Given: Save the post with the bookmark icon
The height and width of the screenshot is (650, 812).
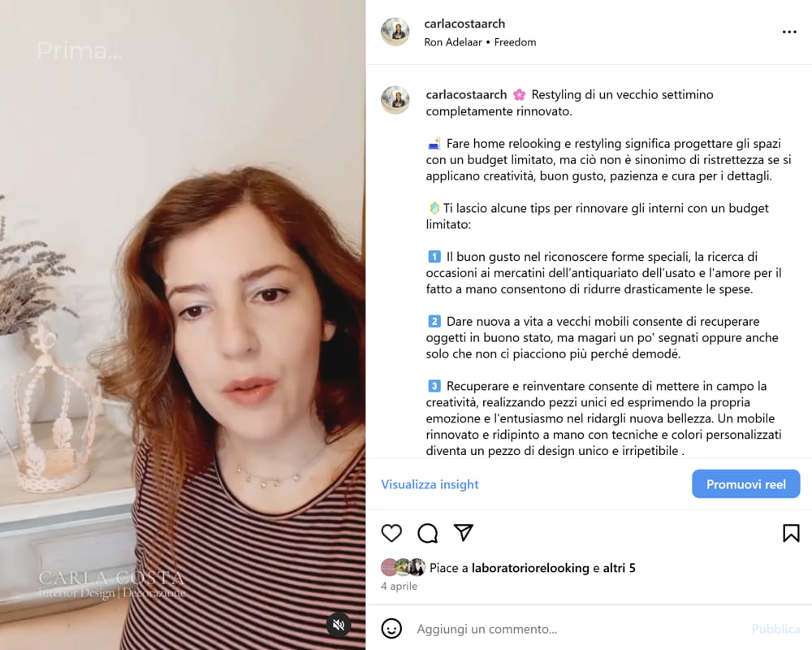Looking at the screenshot, I should [x=791, y=533].
